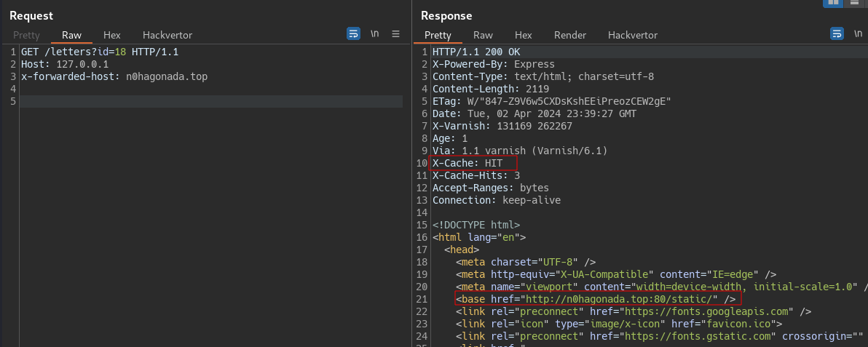This screenshot has width=868, height=347.
Task: Show \n characters in Response panel
Action: 858,33
